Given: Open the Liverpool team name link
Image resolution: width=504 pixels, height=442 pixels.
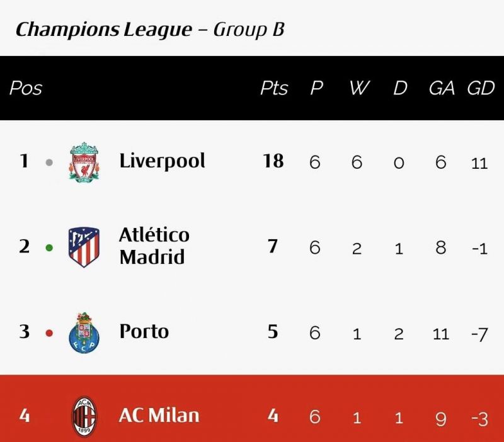Looking at the screenshot, I should [162, 162].
